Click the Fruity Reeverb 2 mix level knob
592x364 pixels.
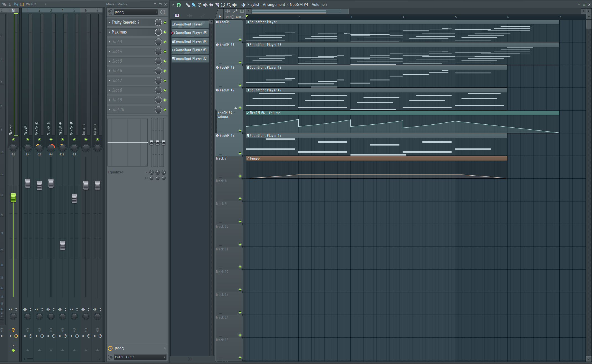(158, 22)
